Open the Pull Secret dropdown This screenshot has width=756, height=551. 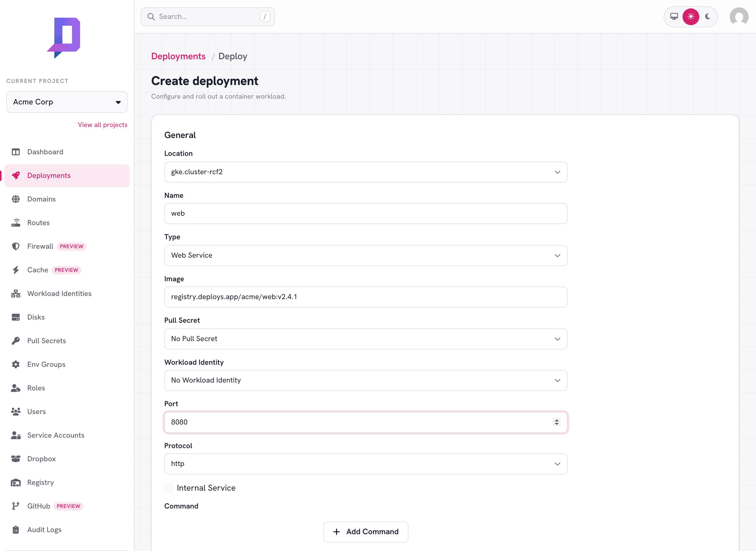point(366,339)
